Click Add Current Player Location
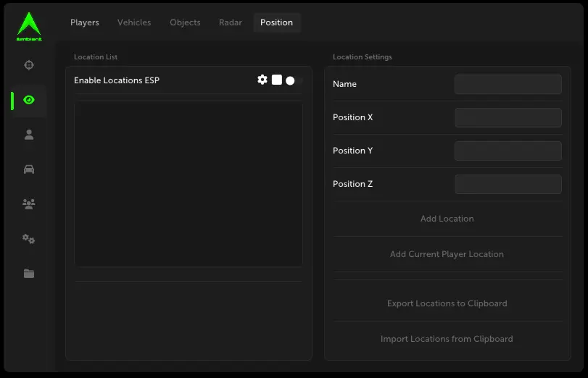Viewport: 588px width, 378px height. [447, 254]
